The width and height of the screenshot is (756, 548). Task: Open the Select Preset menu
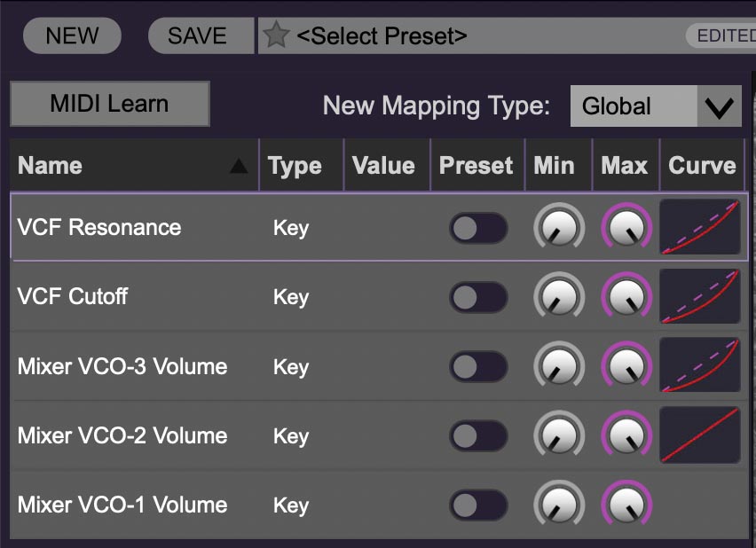click(479, 36)
